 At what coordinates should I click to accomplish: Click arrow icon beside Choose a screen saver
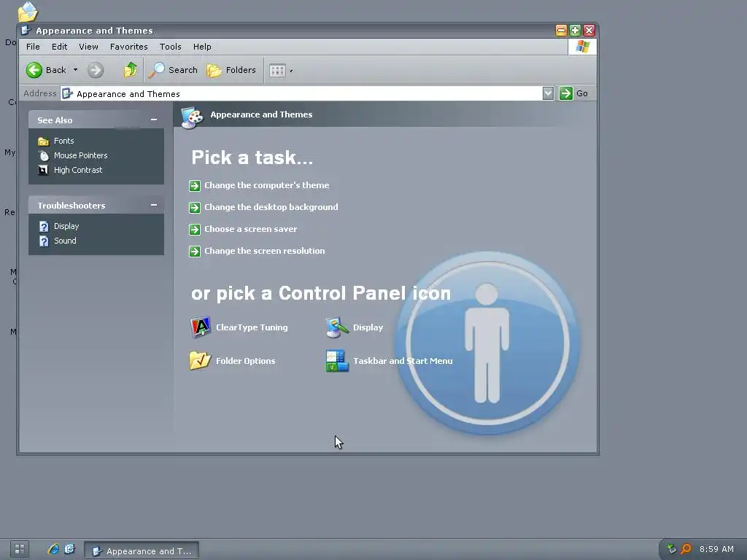tap(194, 230)
